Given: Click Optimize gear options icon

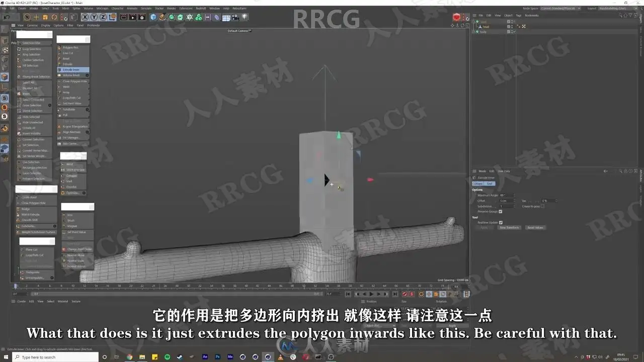Looking at the screenshot, I should (x=84, y=193).
